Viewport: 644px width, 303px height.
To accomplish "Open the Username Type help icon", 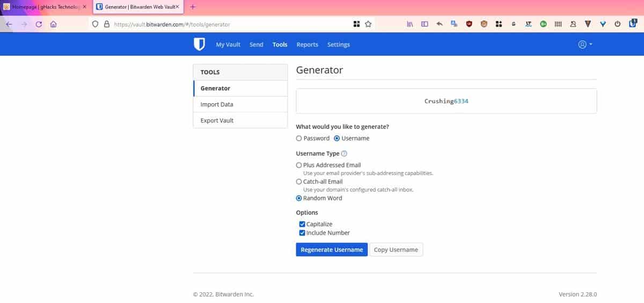I will pos(344,154).
